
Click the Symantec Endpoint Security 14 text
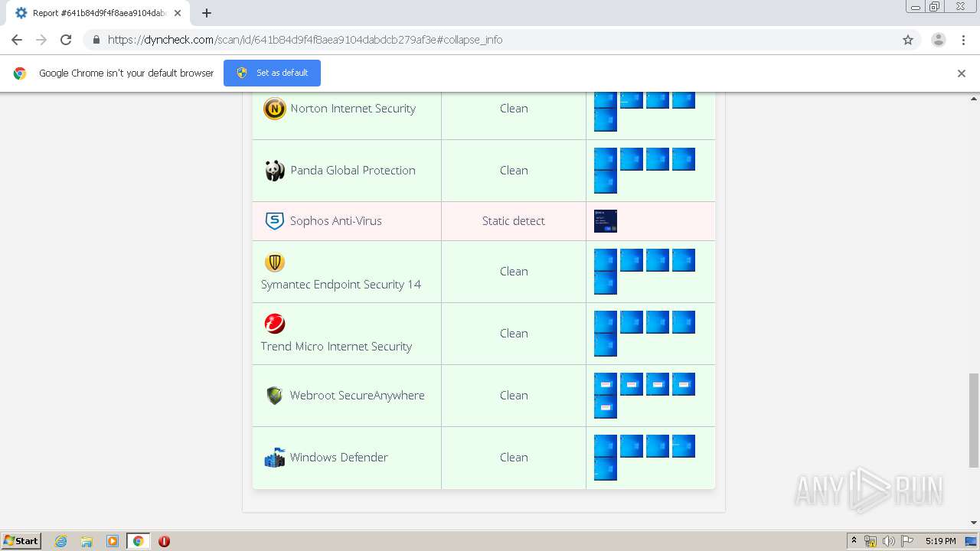pyautogui.click(x=341, y=285)
